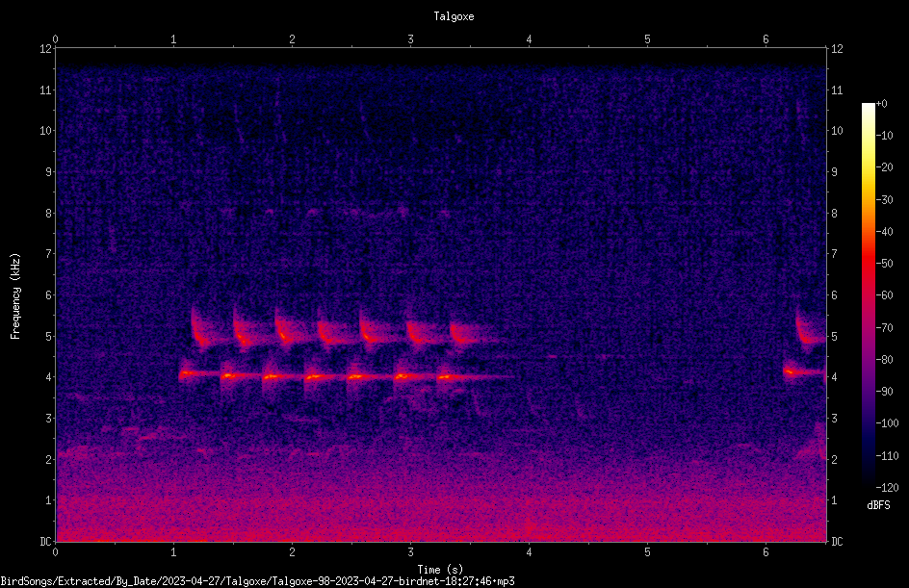
Task: Click the DC label on left axis
Action: pos(45,541)
